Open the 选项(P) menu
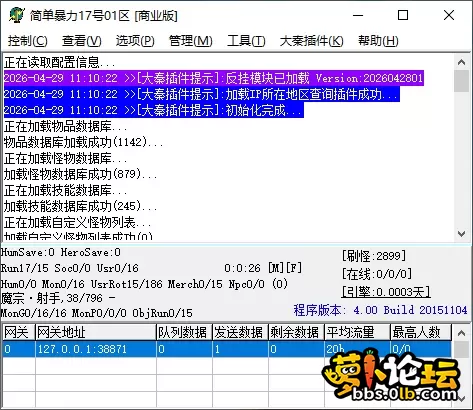 pyautogui.click(x=135, y=41)
